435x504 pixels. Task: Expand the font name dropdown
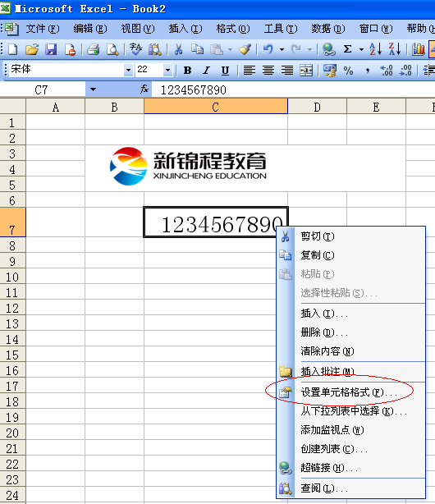(128, 70)
